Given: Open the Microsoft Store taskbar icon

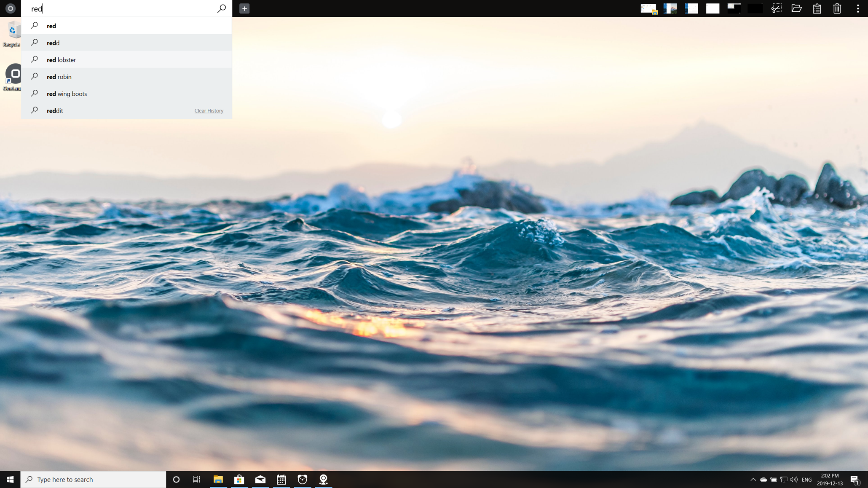Looking at the screenshot, I should click(239, 480).
